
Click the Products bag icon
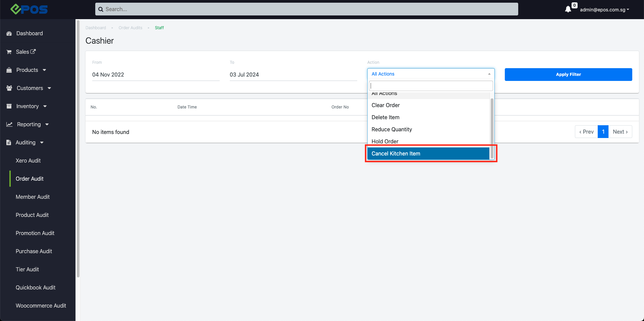tap(9, 70)
